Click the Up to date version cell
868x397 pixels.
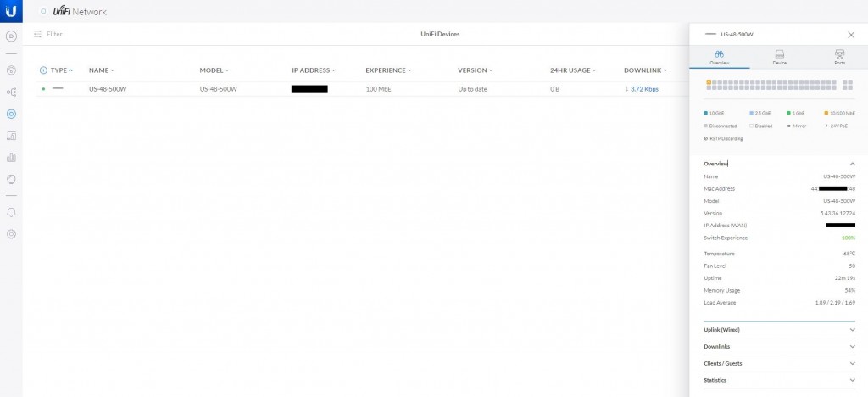472,89
